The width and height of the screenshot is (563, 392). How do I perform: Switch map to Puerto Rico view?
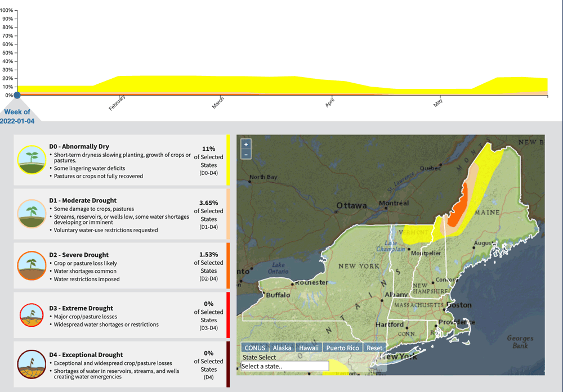(342, 348)
